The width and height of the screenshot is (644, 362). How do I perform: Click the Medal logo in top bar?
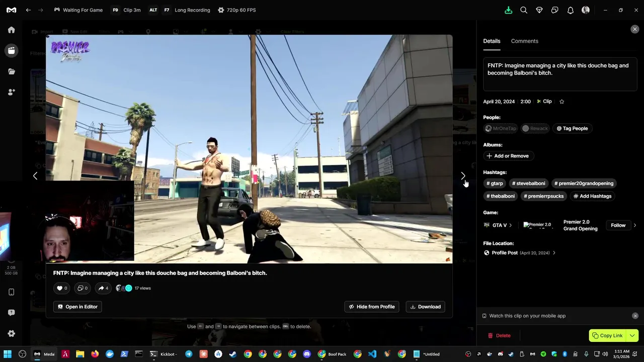tap(11, 10)
